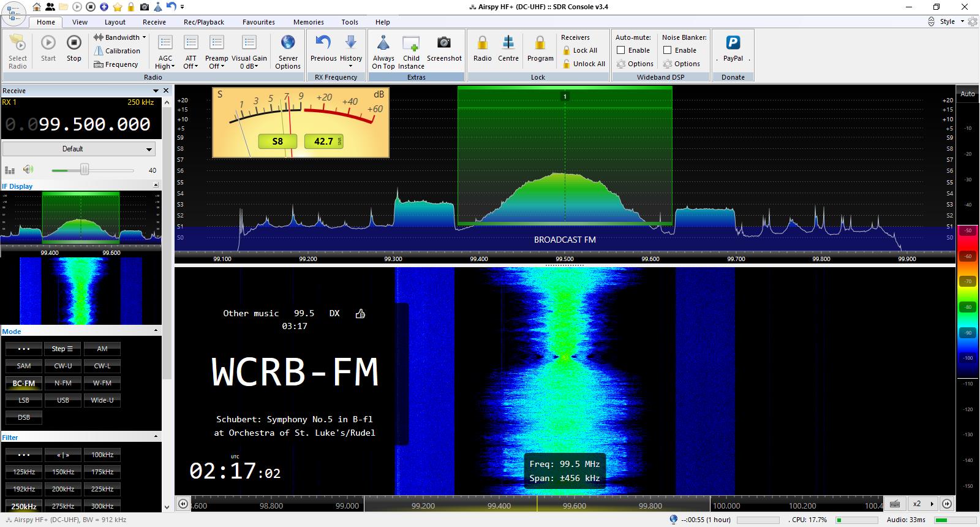Image resolution: width=980 pixels, height=527 pixels.
Task: Open Frequency entry from ribbon
Action: click(116, 64)
